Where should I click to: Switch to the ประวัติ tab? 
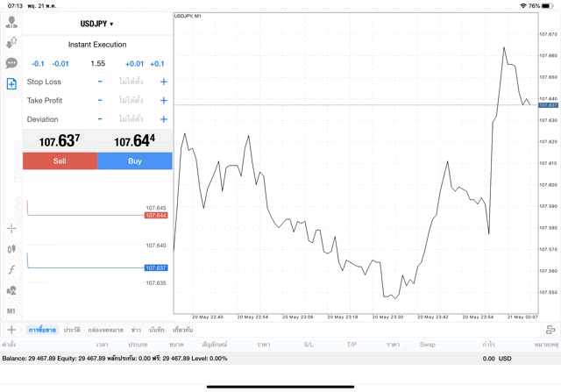click(x=72, y=330)
